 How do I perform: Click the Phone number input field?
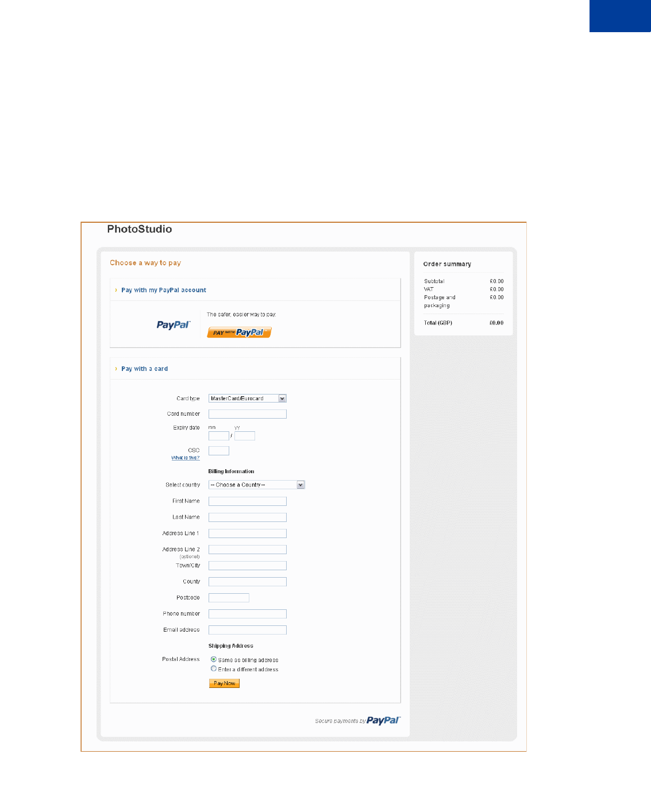[248, 614]
